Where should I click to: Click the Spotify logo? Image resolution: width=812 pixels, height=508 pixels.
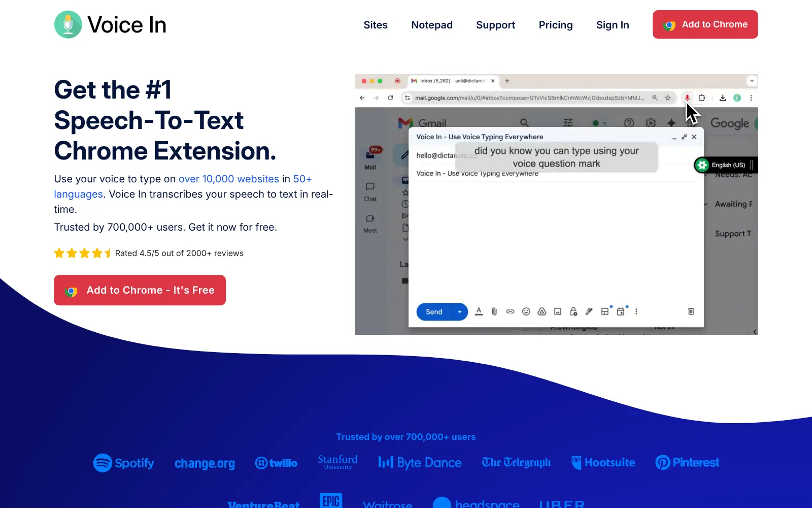tap(124, 463)
